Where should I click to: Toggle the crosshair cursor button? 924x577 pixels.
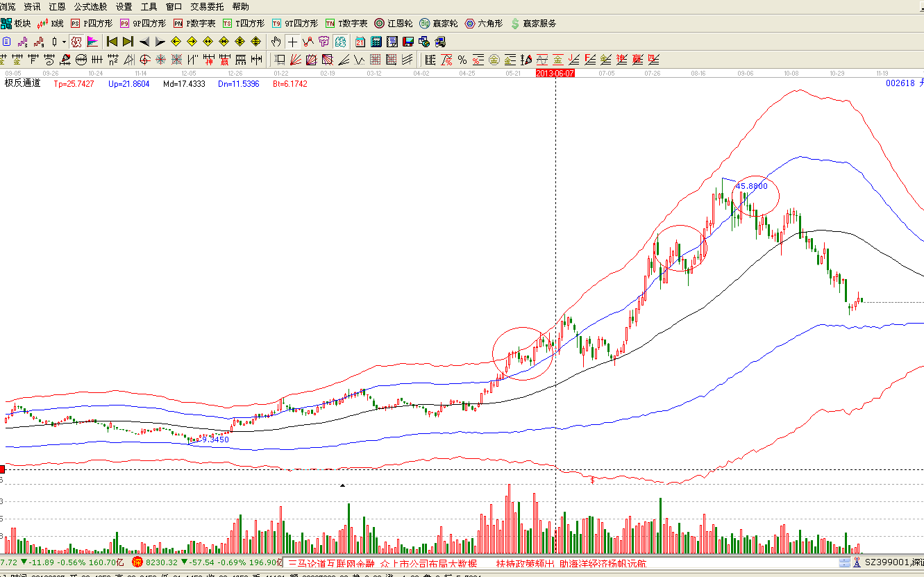pyautogui.click(x=293, y=42)
